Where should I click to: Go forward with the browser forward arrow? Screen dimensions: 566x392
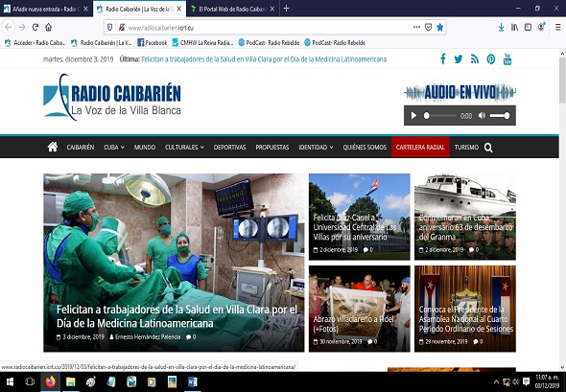coord(22,27)
